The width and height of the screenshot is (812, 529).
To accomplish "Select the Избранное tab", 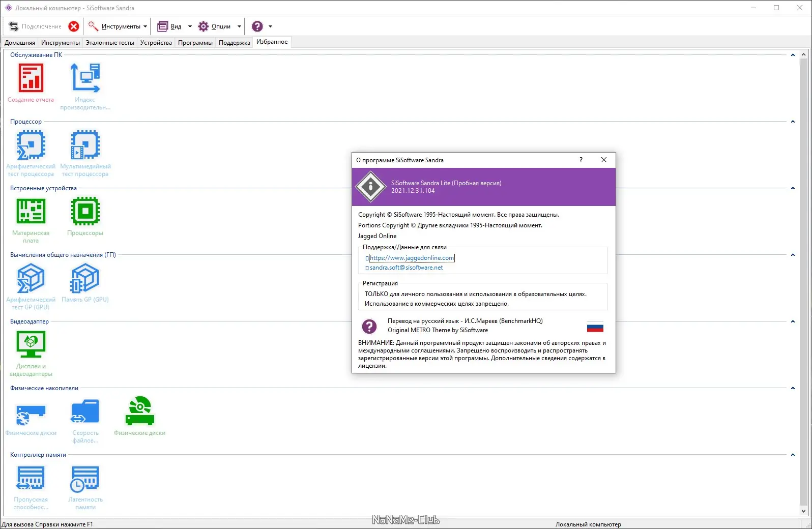I will click(x=272, y=42).
